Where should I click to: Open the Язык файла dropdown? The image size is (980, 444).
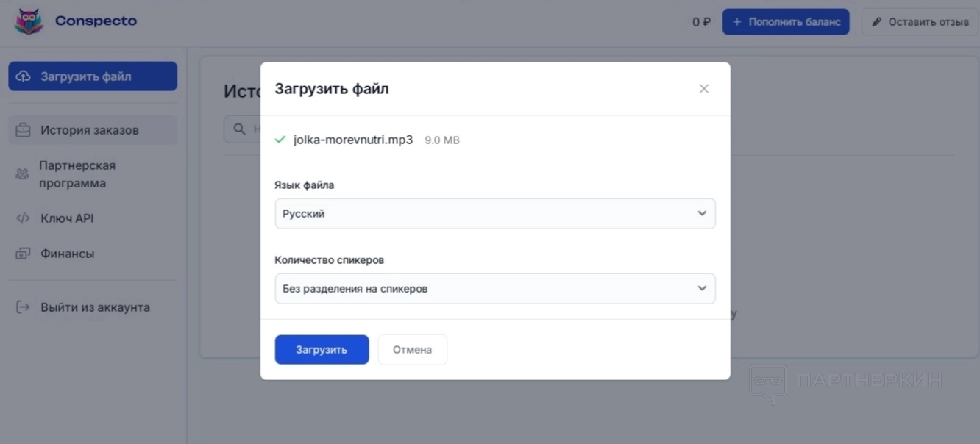(494, 214)
